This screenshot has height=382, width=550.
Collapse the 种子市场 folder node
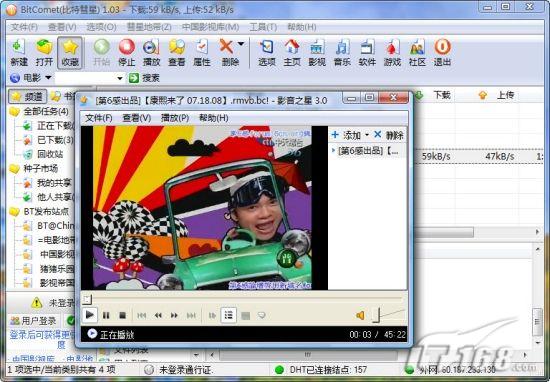[x=15, y=169]
